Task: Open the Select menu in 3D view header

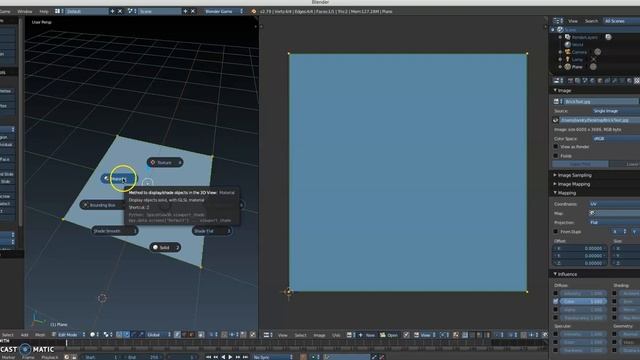Action: click(x=7, y=335)
